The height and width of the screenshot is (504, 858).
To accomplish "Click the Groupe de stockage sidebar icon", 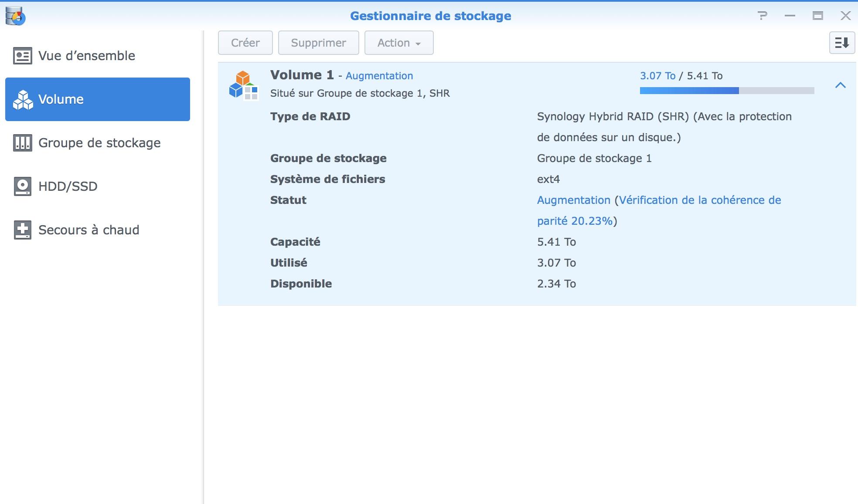I will point(22,143).
